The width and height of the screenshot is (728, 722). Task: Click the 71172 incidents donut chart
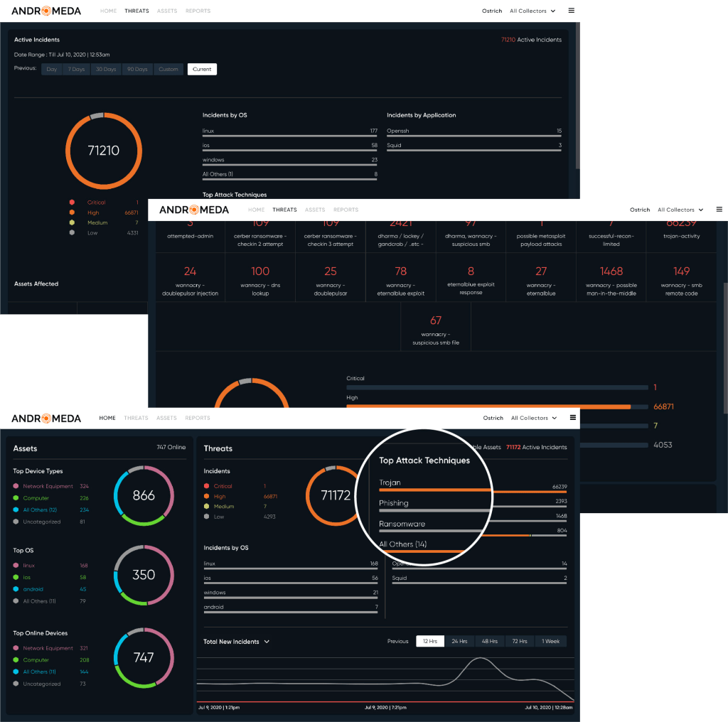click(334, 496)
